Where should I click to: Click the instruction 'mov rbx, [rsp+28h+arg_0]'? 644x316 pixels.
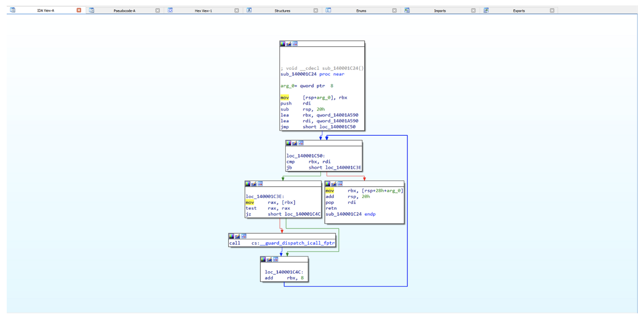364,191
